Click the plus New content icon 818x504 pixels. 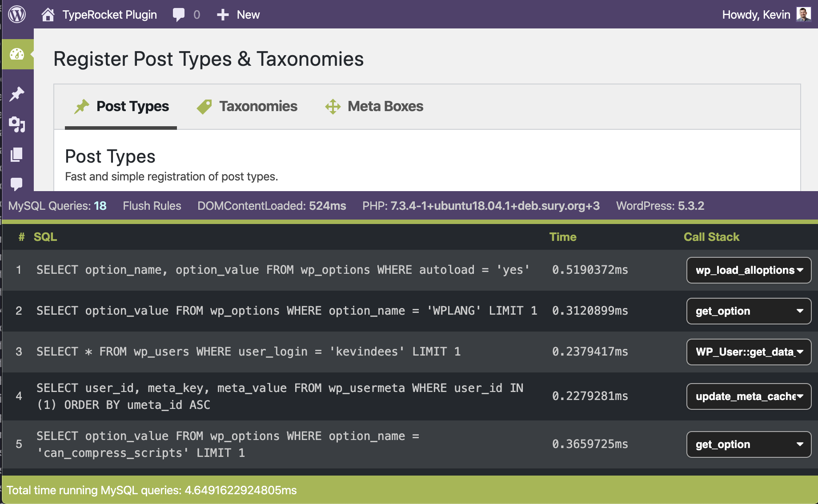pyautogui.click(x=223, y=15)
